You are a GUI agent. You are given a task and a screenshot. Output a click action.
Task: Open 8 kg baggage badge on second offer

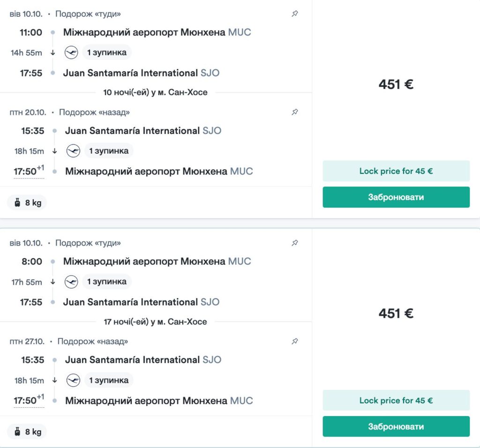pos(27,432)
